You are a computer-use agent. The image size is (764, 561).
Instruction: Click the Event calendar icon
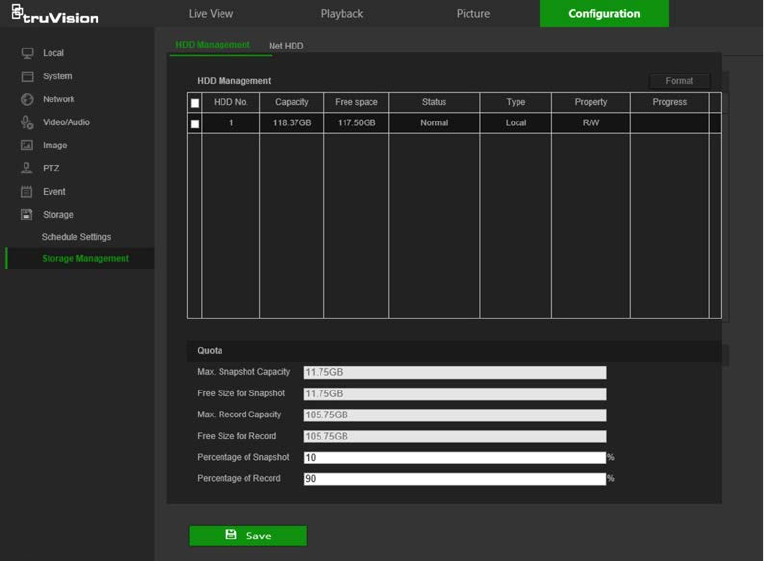(x=27, y=192)
